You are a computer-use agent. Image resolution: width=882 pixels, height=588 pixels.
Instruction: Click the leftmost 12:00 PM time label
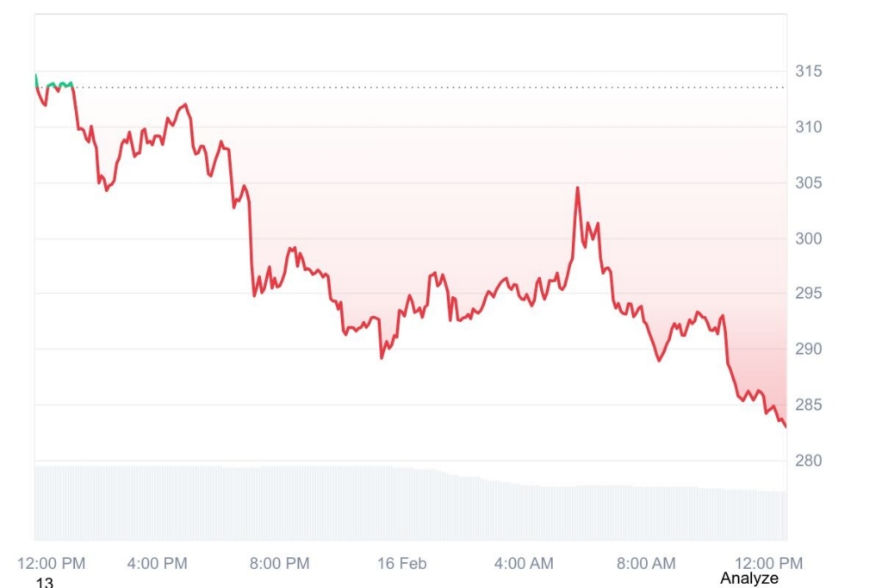[52, 564]
